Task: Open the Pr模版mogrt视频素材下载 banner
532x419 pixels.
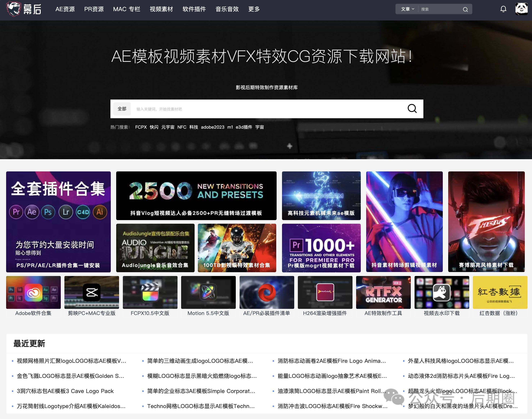Action: [x=321, y=248]
